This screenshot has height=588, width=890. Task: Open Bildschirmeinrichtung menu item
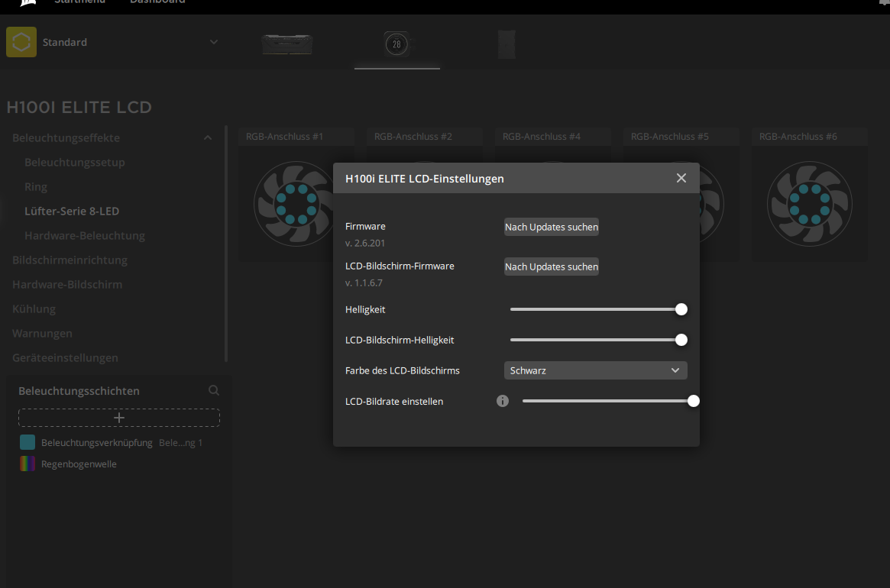pyautogui.click(x=70, y=260)
